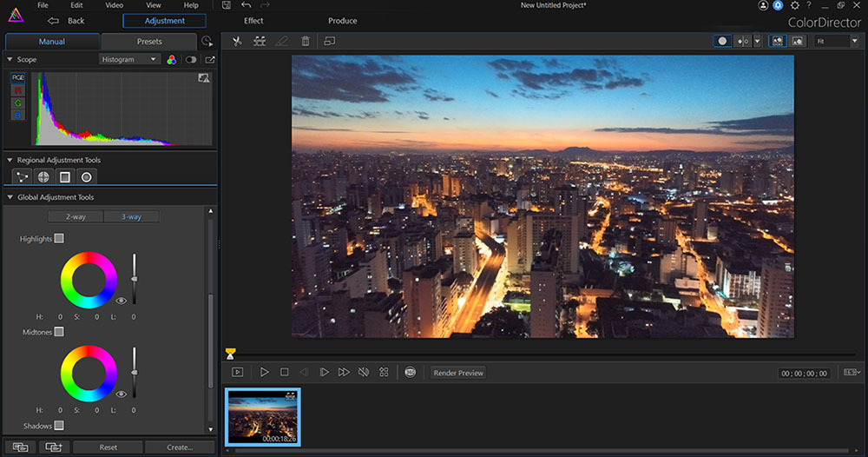The image size is (868, 457).
Task: Select the gradient square mask tool
Action: (x=65, y=176)
